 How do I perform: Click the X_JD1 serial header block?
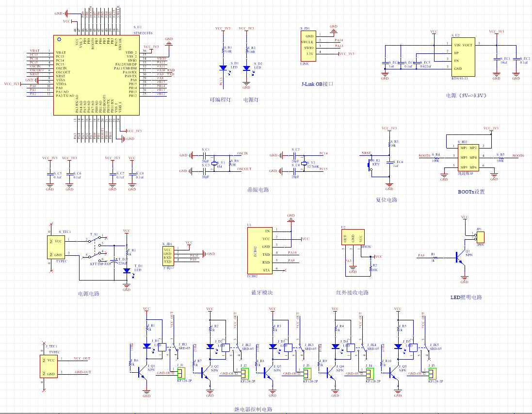(168, 255)
